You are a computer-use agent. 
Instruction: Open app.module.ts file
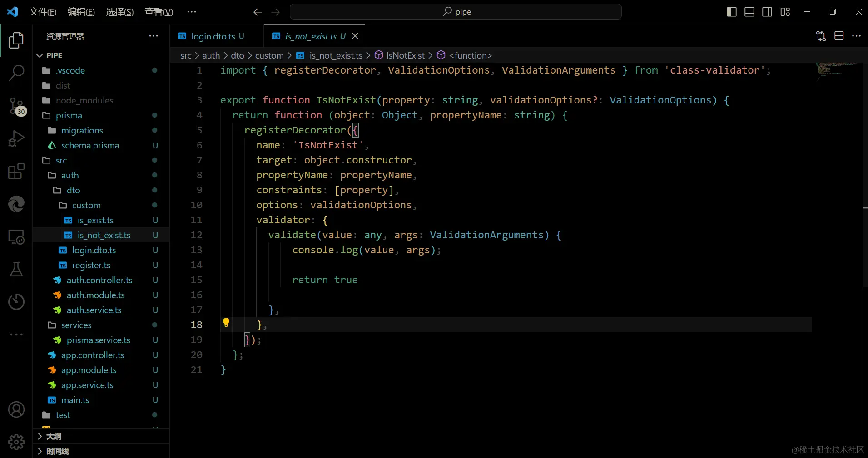click(101, 370)
